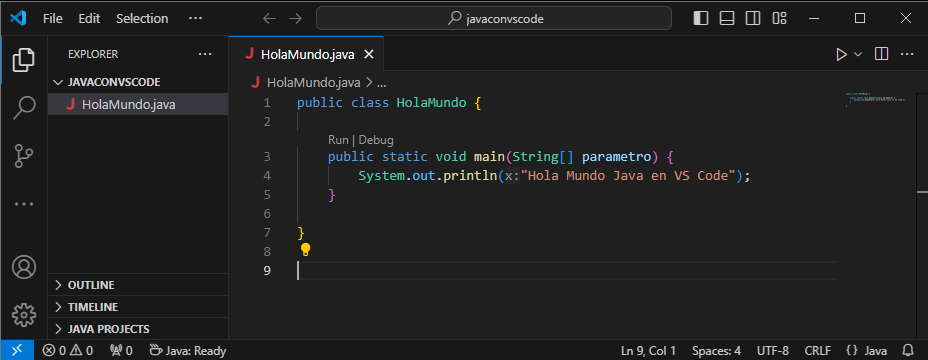Click line number 5 in the gutter
This screenshot has width=928, height=360.
pyautogui.click(x=266, y=195)
